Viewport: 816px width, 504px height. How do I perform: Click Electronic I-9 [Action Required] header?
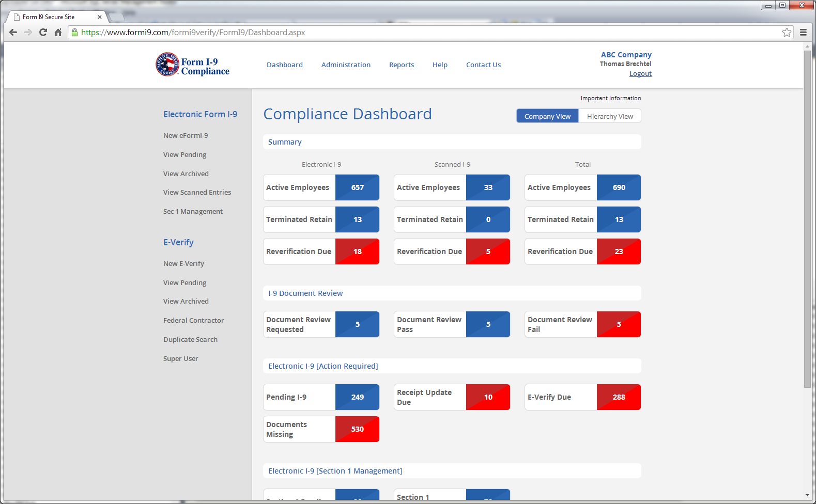pyautogui.click(x=452, y=366)
